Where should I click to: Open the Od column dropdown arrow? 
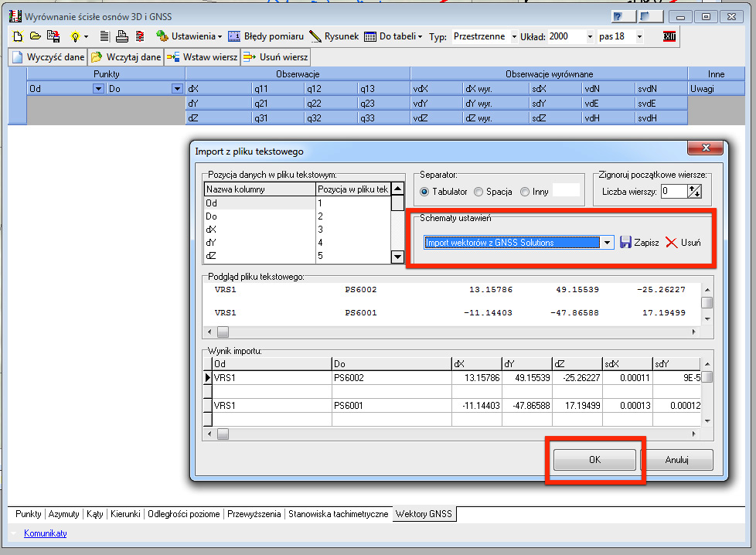point(98,89)
